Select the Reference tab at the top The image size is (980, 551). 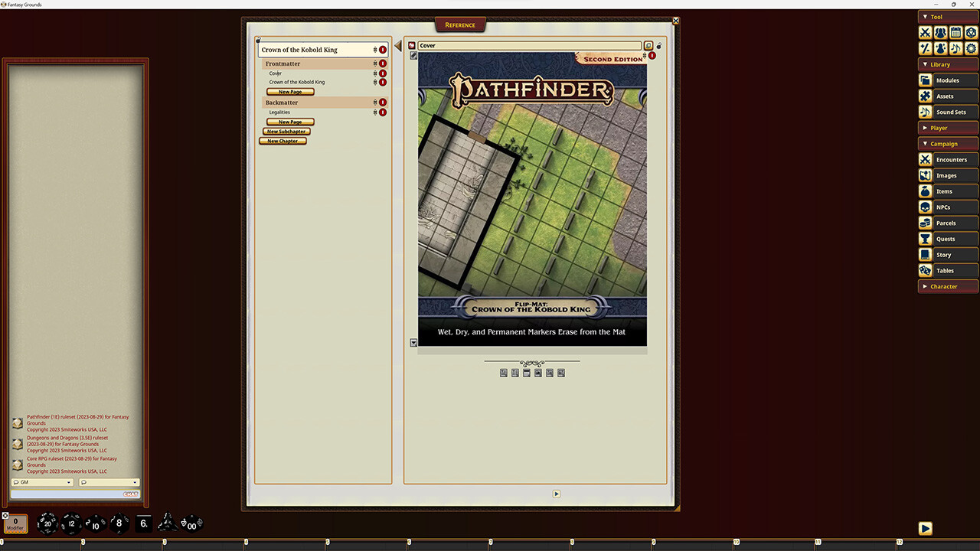459,24
